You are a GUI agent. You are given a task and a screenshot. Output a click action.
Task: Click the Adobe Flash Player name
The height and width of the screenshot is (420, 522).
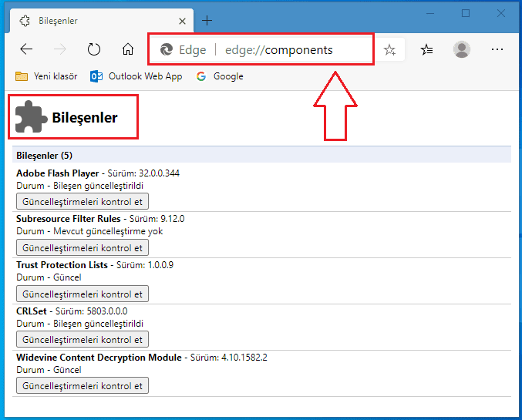coord(58,173)
